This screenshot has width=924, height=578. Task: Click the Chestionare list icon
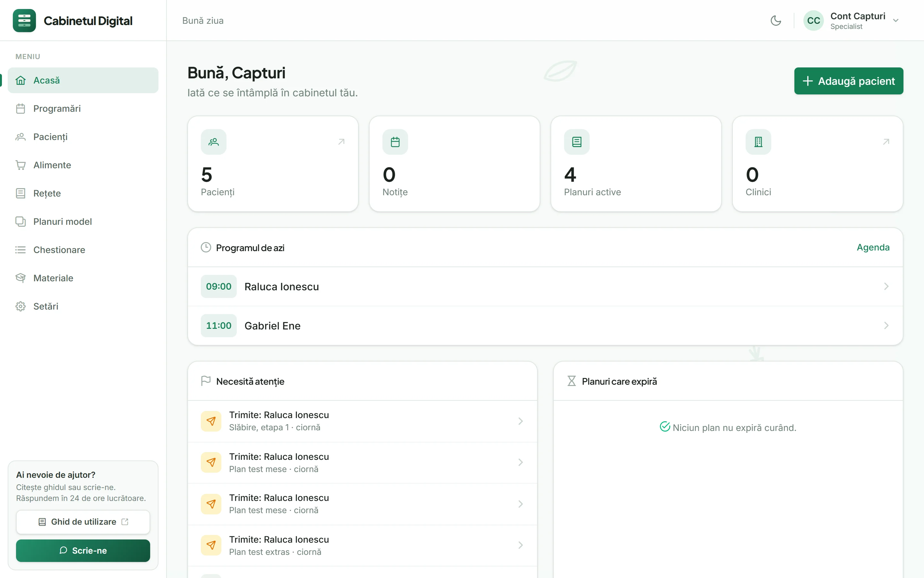pyautogui.click(x=21, y=250)
